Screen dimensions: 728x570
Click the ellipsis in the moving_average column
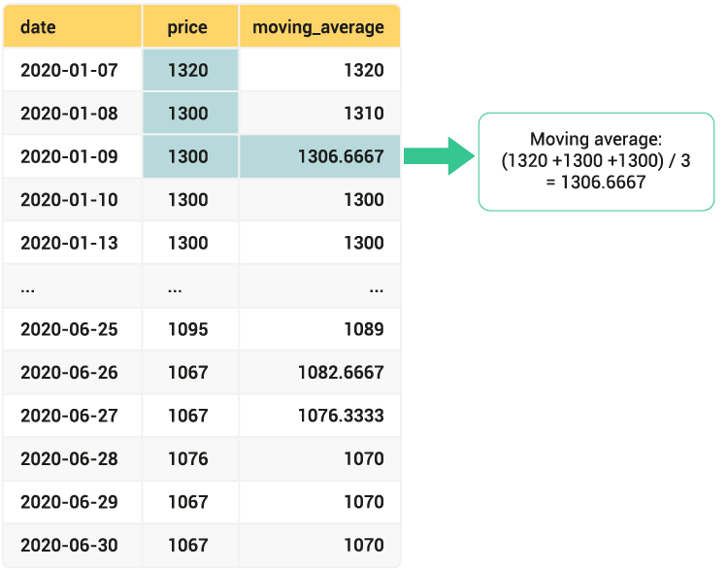[x=377, y=290]
